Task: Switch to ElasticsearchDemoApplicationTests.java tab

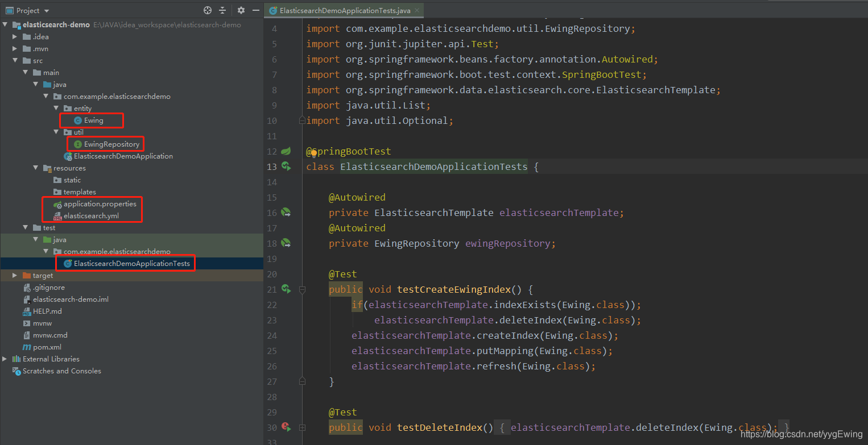Action: click(x=345, y=10)
